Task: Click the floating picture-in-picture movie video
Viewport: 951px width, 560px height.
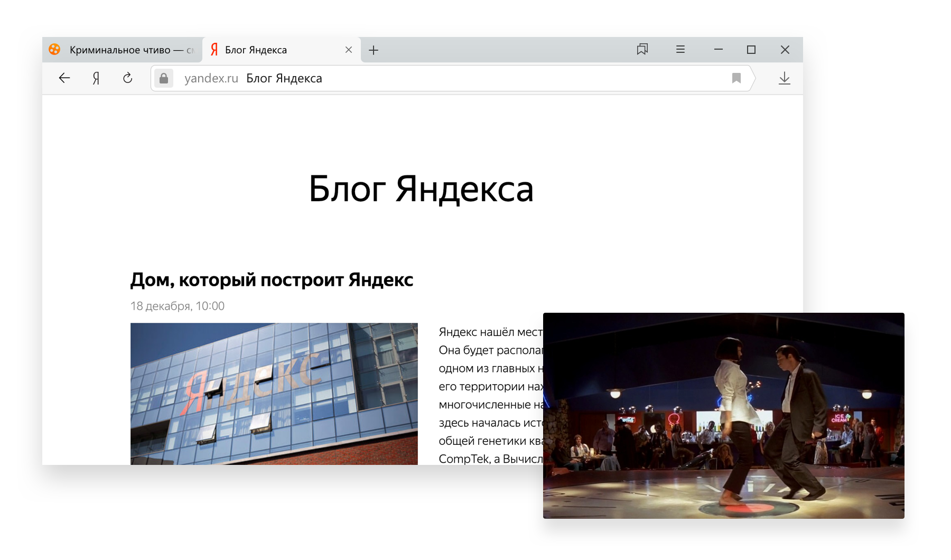Action: (724, 416)
